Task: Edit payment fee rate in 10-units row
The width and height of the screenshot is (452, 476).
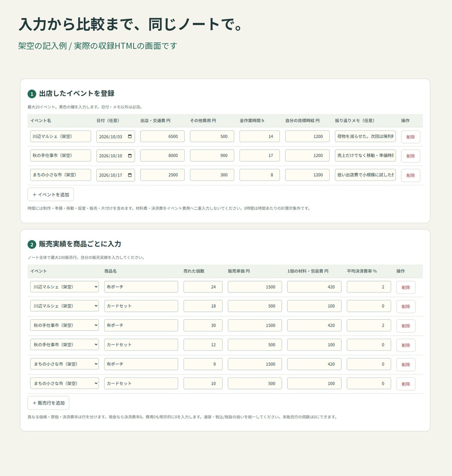Action: 369,383
